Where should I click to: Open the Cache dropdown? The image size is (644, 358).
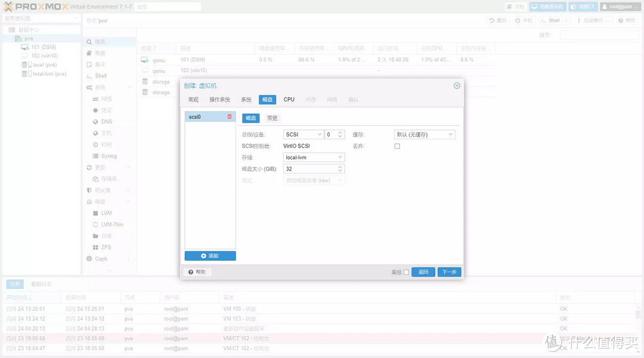click(x=425, y=135)
